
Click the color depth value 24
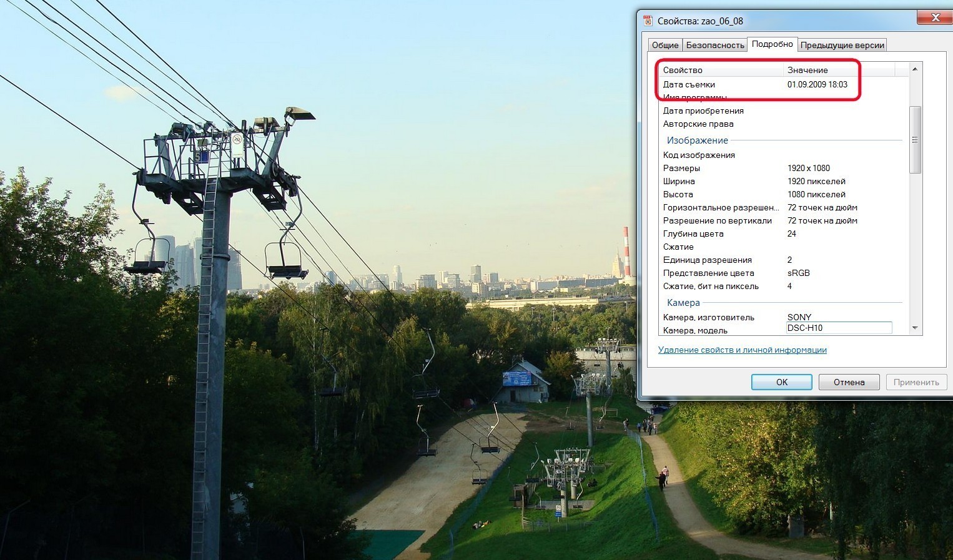click(x=792, y=233)
